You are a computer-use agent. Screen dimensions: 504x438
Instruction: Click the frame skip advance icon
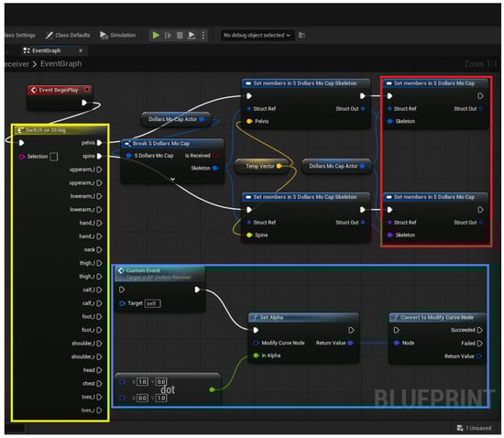(168, 35)
